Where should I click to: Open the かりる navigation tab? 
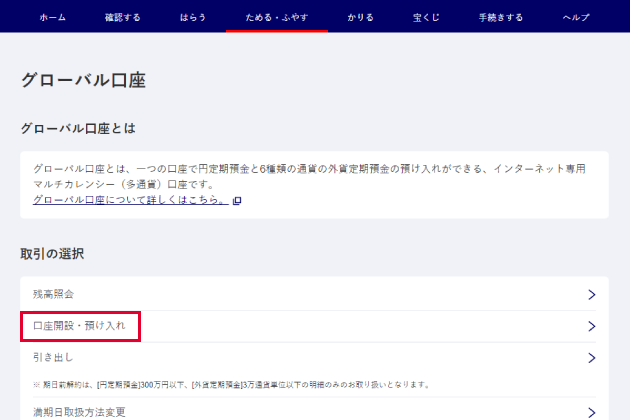click(360, 17)
